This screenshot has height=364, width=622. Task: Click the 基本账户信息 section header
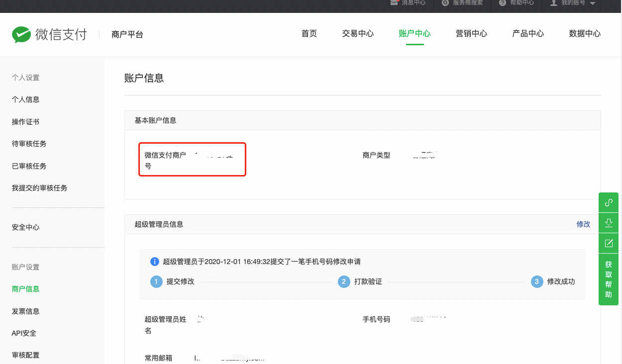coord(156,120)
